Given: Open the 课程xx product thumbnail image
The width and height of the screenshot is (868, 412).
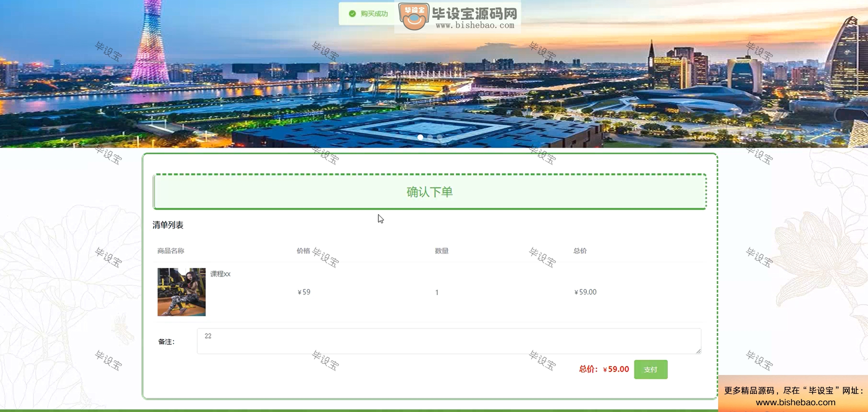Looking at the screenshot, I should pyautogui.click(x=181, y=292).
